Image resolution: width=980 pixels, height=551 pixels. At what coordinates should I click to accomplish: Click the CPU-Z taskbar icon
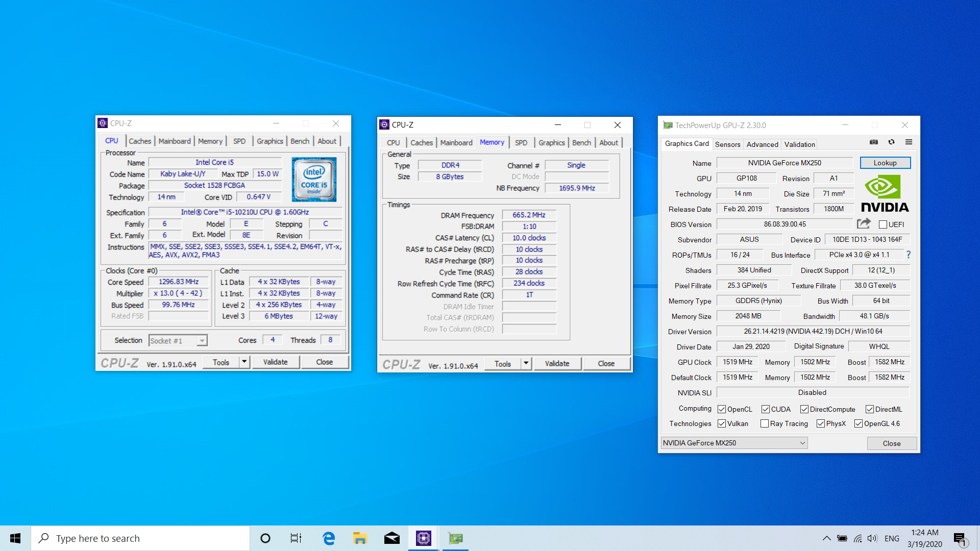click(x=423, y=538)
